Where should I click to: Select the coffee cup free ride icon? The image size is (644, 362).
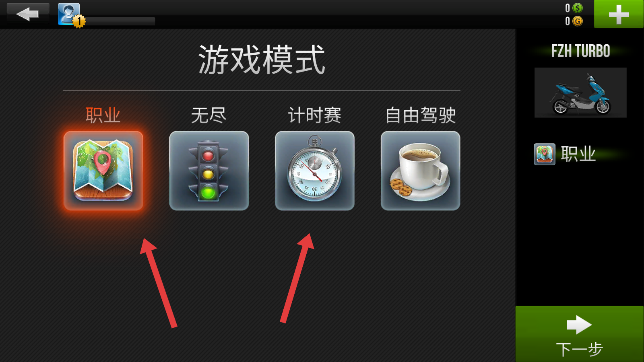pyautogui.click(x=420, y=171)
